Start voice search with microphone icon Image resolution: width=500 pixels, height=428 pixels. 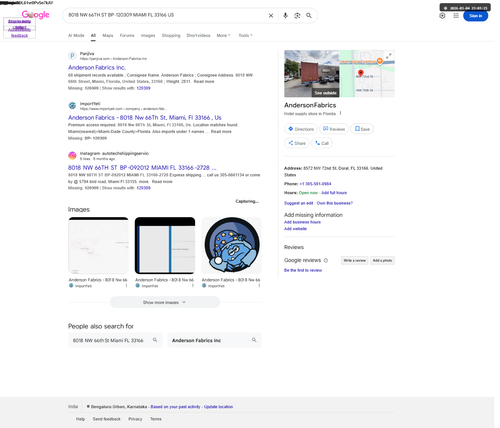coord(285,16)
